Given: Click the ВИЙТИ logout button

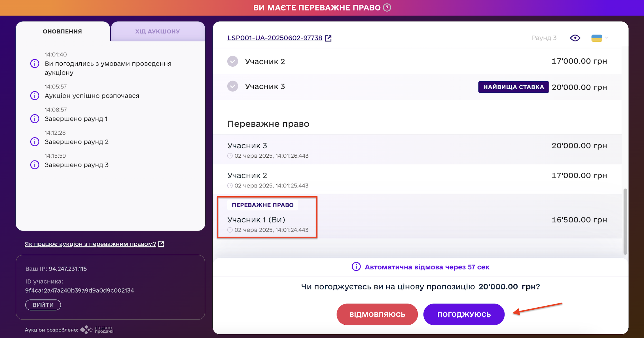Looking at the screenshot, I should pyautogui.click(x=43, y=305).
